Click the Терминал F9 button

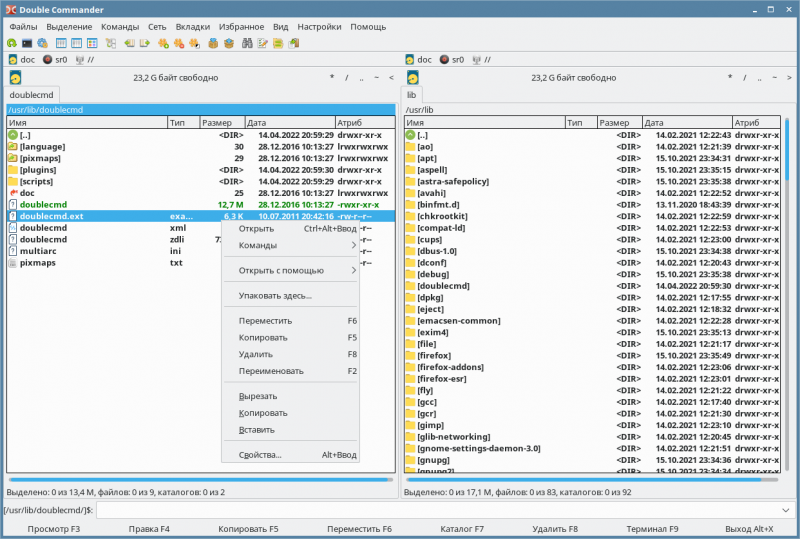(x=653, y=529)
